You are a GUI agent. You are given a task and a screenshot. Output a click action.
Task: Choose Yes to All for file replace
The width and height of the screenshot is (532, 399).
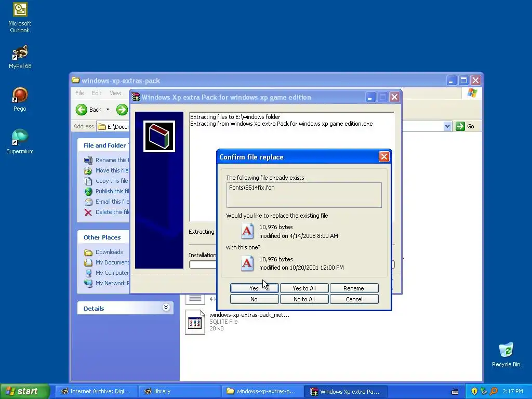click(304, 288)
